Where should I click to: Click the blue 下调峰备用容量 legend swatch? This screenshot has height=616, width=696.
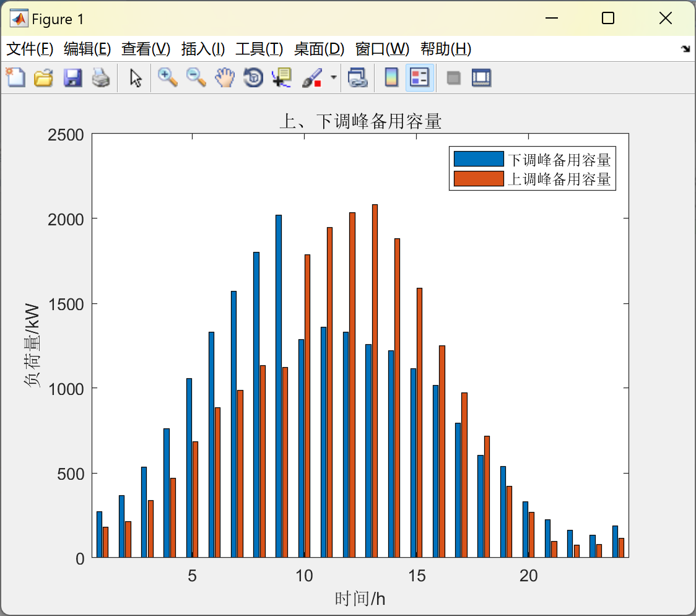[x=479, y=159]
